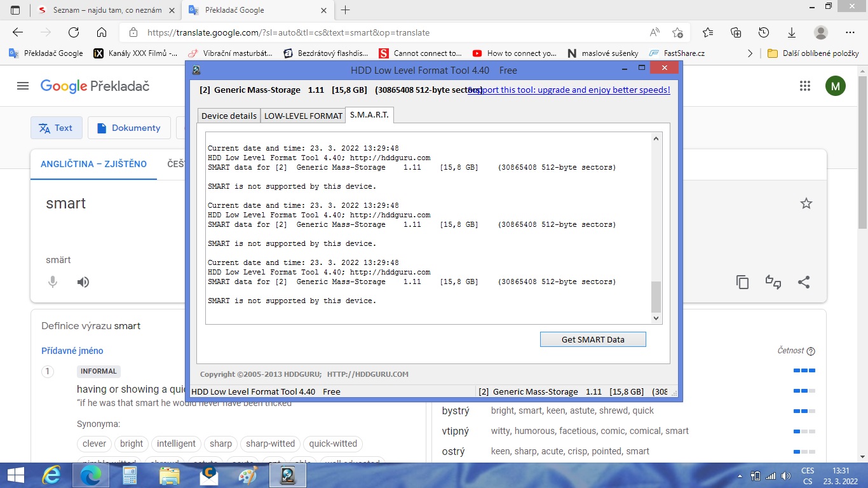Viewport: 868px width, 488px height.
Task: Add this page to favorites
Action: click(x=677, y=32)
